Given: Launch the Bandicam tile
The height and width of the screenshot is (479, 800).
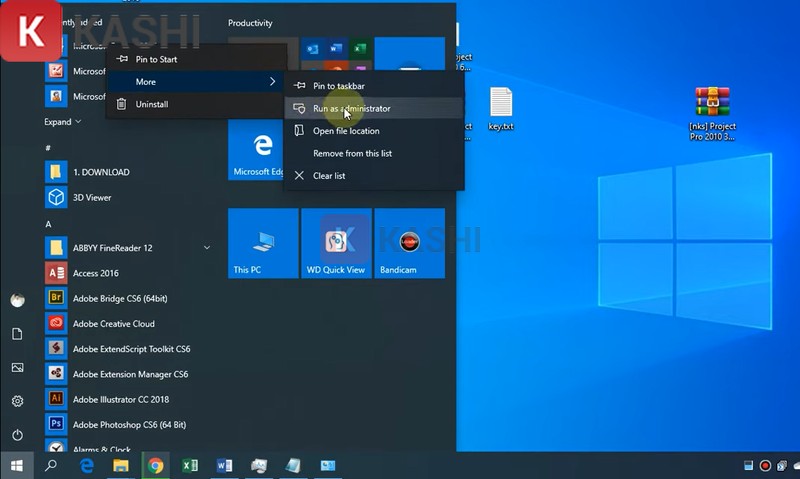Looking at the screenshot, I should pyautogui.click(x=410, y=243).
